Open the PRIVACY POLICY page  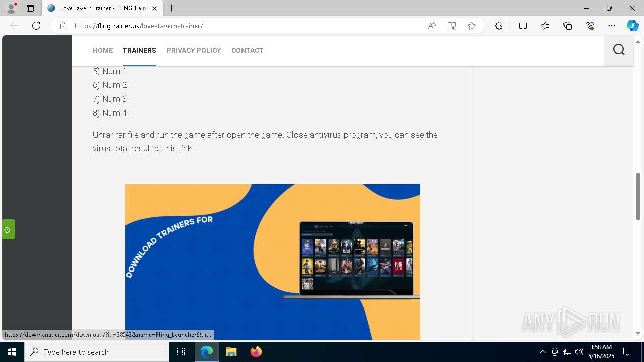(x=194, y=50)
